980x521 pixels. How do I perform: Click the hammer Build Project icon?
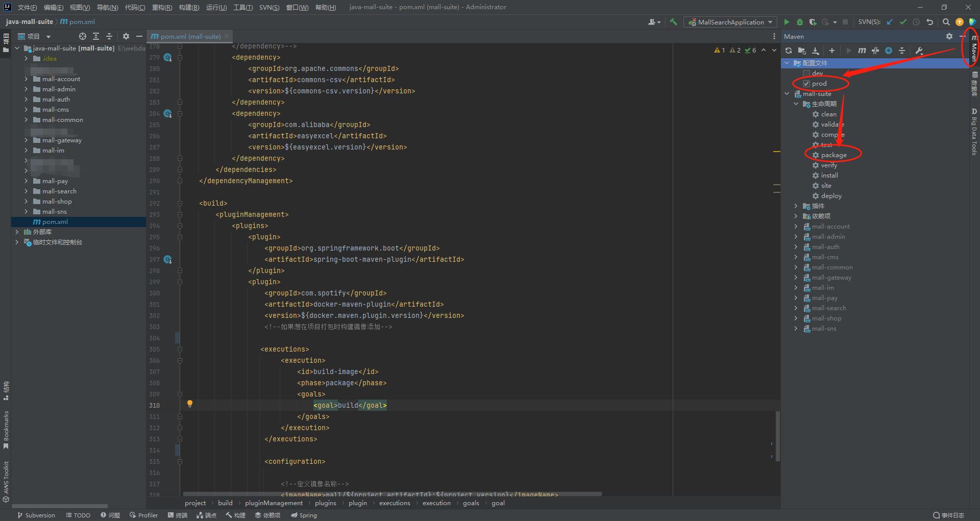(674, 22)
